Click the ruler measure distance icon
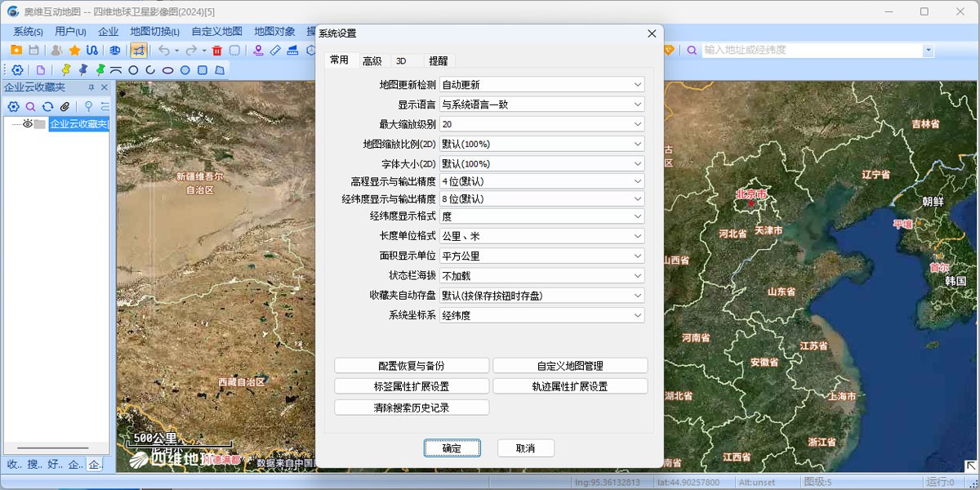 click(x=275, y=51)
